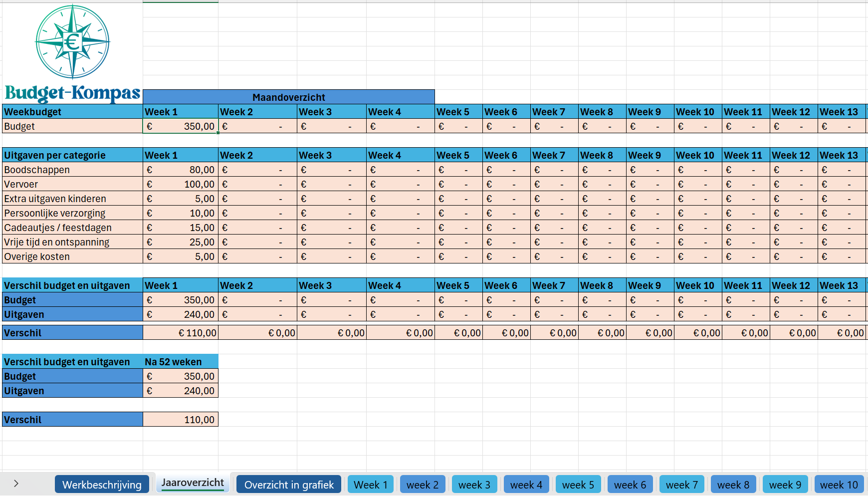Select the Vrije tijd en ontspanning label

coord(57,242)
